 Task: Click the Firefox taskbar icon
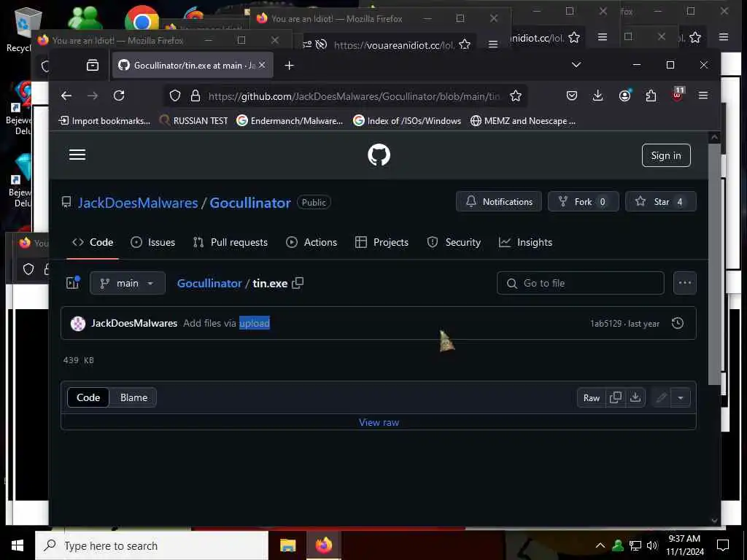click(x=323, y=545)
